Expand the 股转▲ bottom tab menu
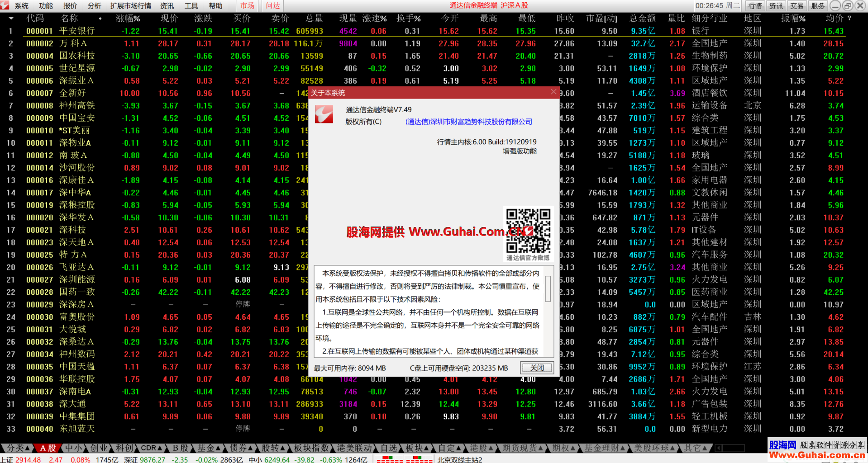 (x=274, y=448)
